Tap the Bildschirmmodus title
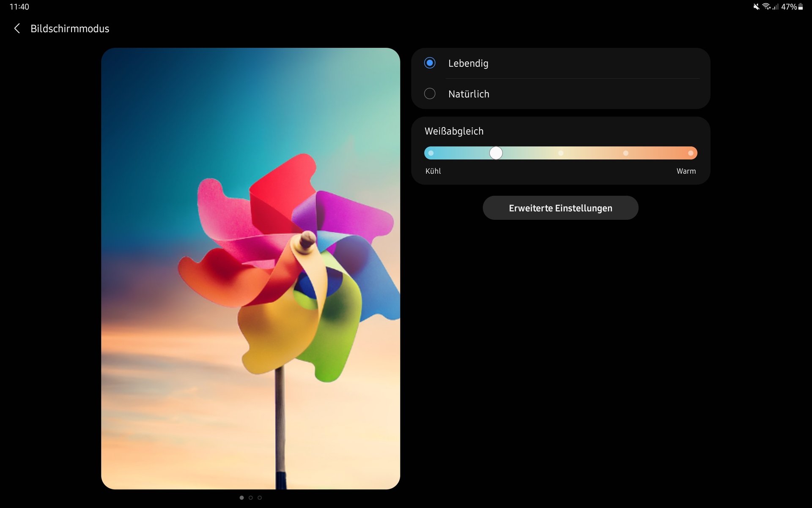 [x=70, y=29]
